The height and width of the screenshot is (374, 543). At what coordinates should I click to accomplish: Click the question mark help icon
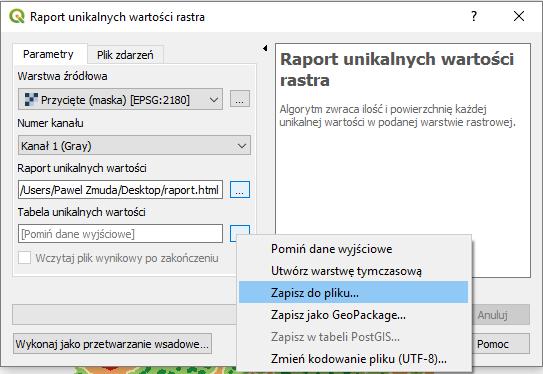pos(474,16)
